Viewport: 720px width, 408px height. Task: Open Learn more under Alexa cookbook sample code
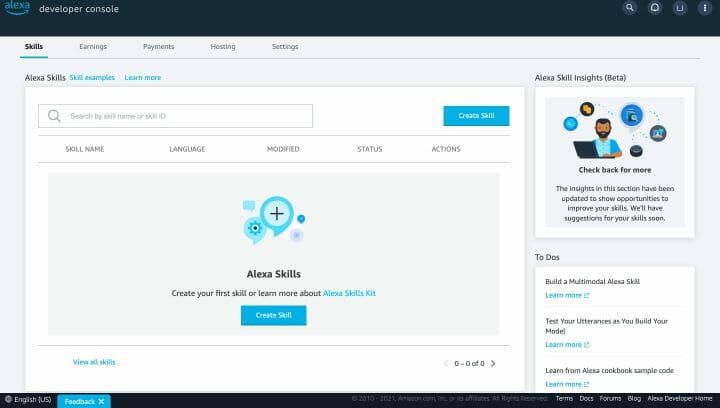567,384
